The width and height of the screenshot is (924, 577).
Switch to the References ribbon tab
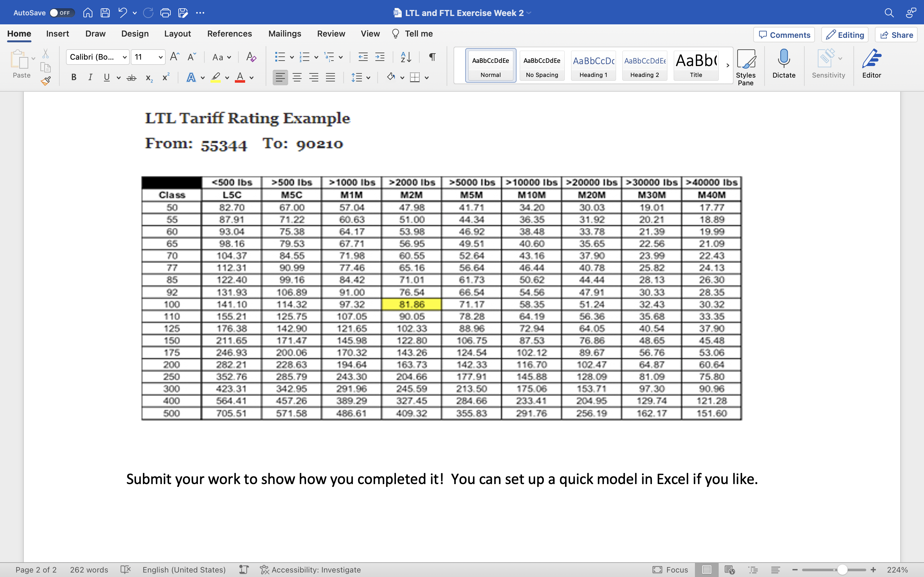pos(229,34)
